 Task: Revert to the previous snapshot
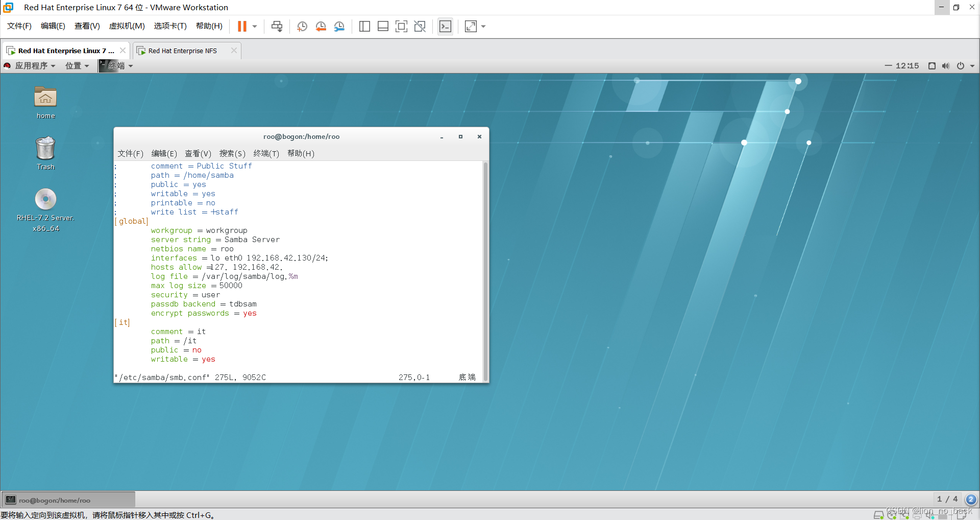pyautogui.click(x=321, y=26)
